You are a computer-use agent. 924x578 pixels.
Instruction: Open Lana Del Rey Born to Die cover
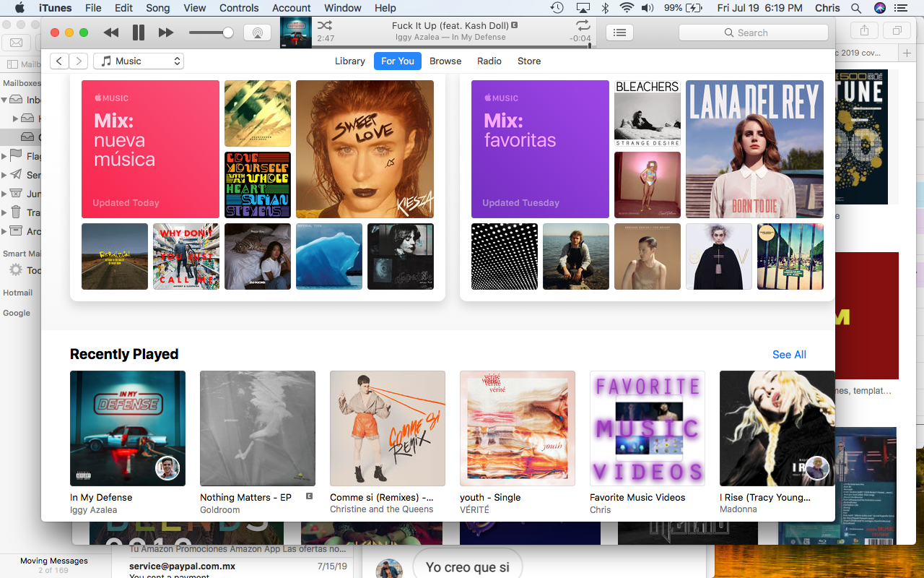pyautogui.click(x=754, y=149)
